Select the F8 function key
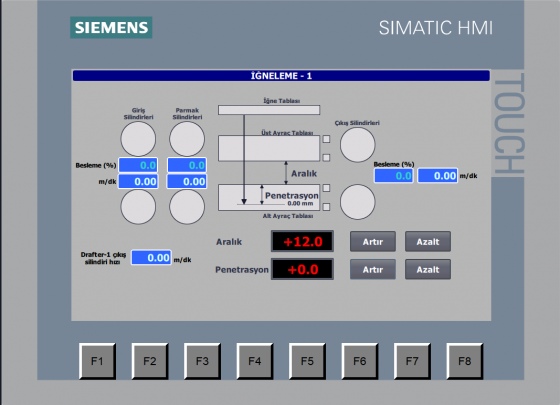The height and width of the screenshot is (405, 560). (465, 361)
